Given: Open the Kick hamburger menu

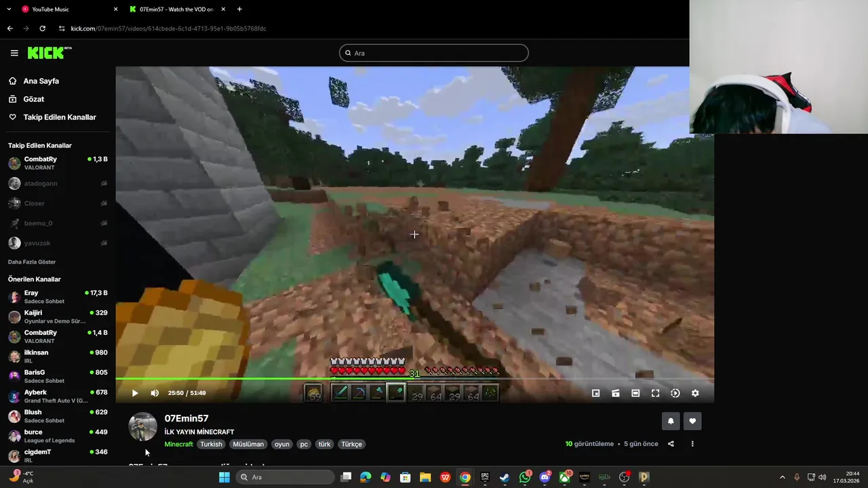Looking at the screenshot, I should (x=14, y=53).
